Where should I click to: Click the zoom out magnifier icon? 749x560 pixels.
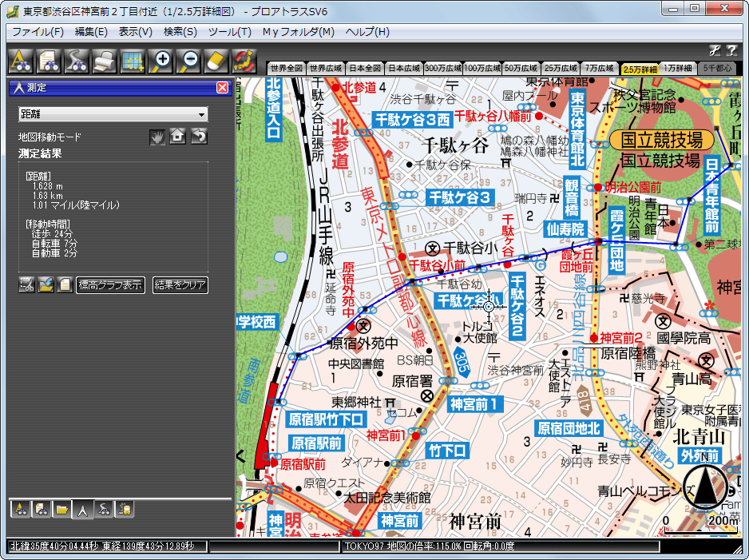point(188,61)
